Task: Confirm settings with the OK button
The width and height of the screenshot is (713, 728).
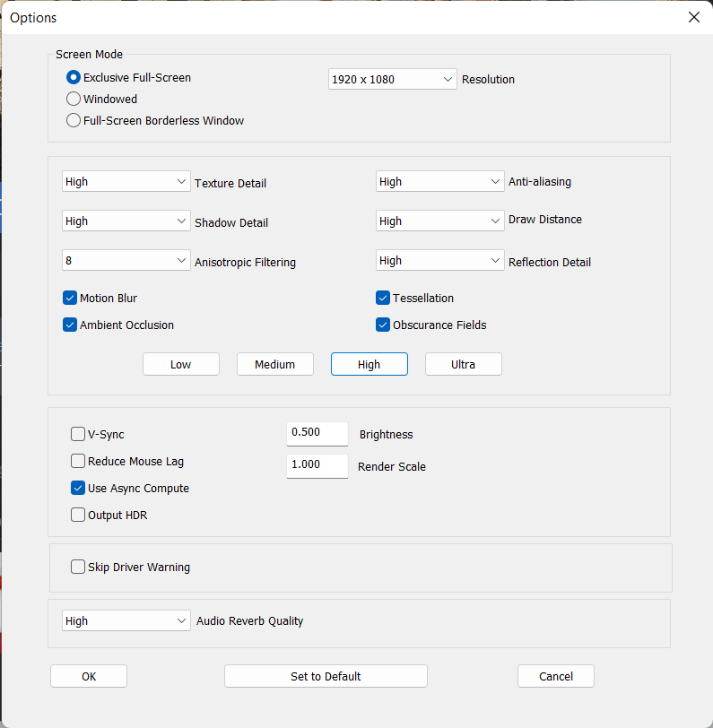Action: coord(89,676)
